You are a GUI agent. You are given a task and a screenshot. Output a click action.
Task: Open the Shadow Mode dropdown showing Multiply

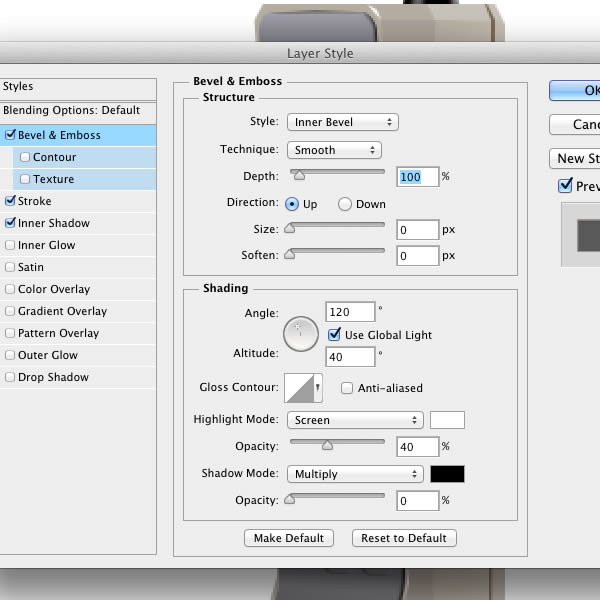click(355, 474)
